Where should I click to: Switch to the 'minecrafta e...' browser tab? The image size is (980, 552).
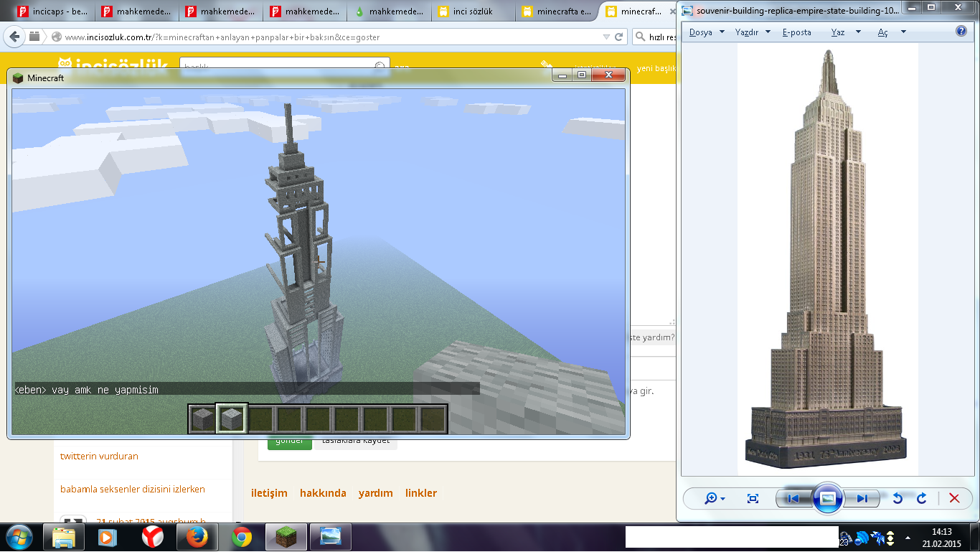pyautogui.click(x=557, y=11)
